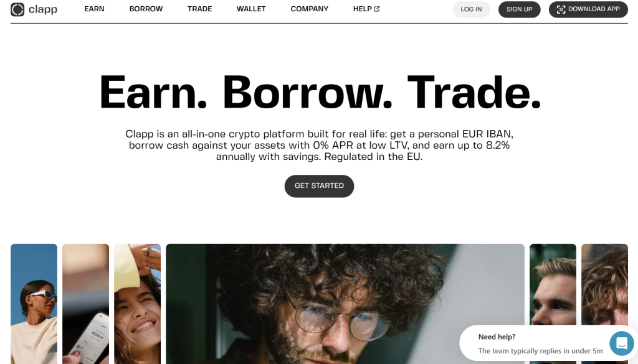Open the BORROW menu

coord(146,9)
